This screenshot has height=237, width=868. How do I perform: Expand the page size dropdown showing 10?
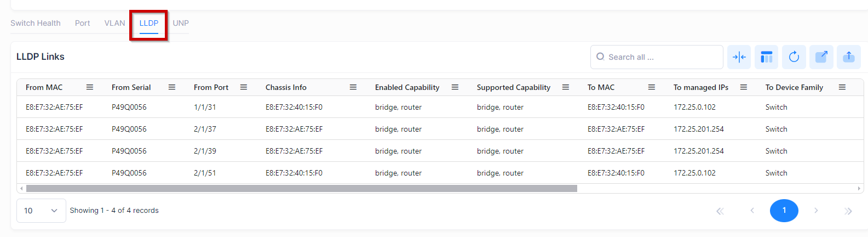click(x=41, y=211)
